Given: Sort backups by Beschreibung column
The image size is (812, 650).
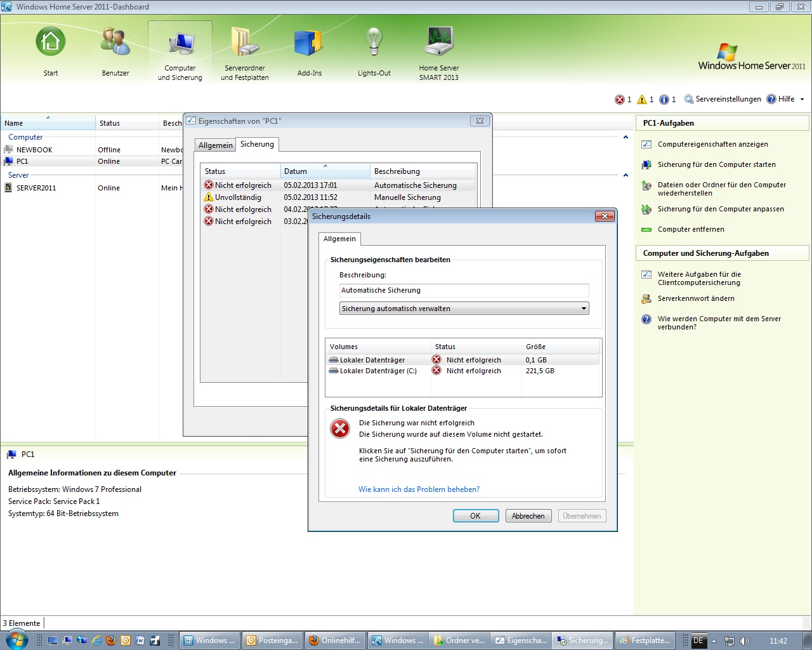Looking at the screenshot, I should point(422,171).
